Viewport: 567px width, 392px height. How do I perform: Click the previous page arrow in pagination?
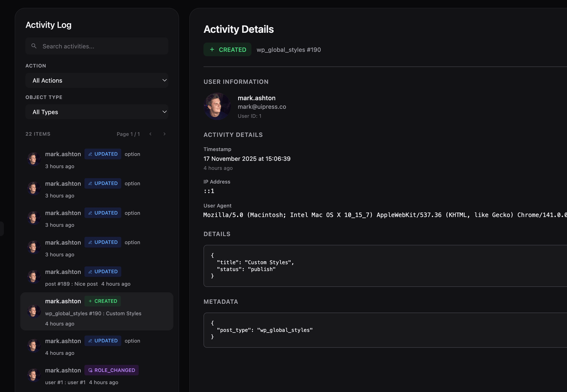[150, 134]
